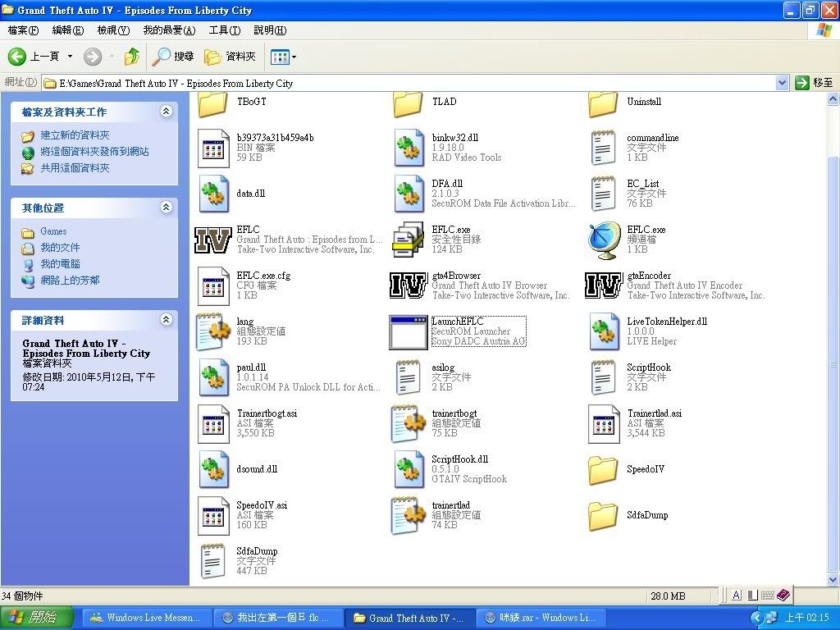The width and height of the screenshot is (840, 630).
Task: Click the Up folder toolbar icon
Action: pos(131,57)
